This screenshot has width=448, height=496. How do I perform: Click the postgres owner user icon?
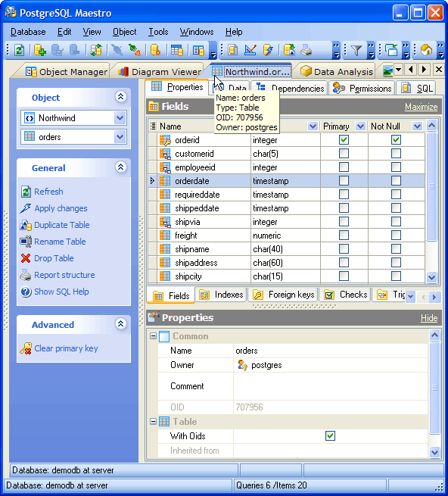pos(242,365)
